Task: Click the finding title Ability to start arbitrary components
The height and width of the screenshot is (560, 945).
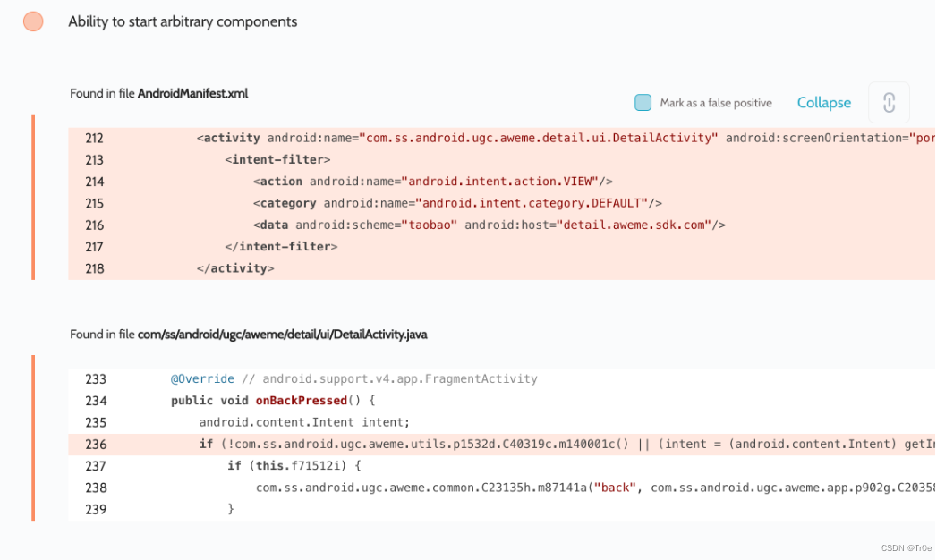Action: coord(183,21)
